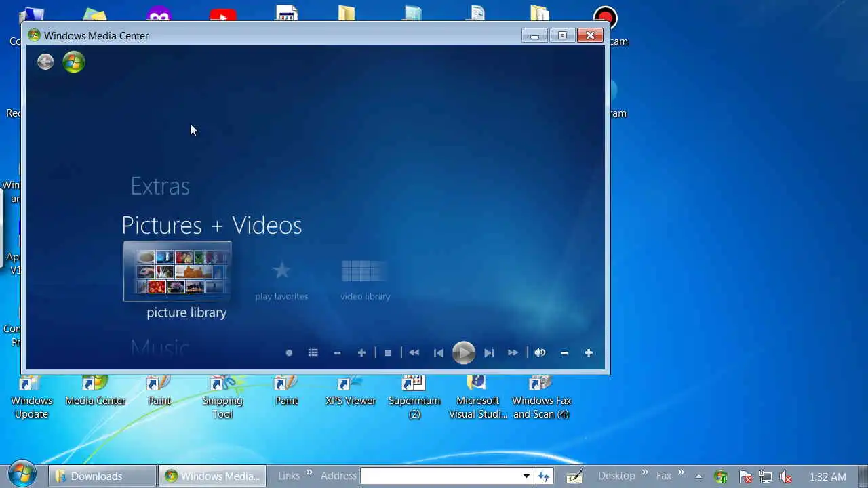
Task: Mute sound with Media Center speaker icon
Action: 540,352
